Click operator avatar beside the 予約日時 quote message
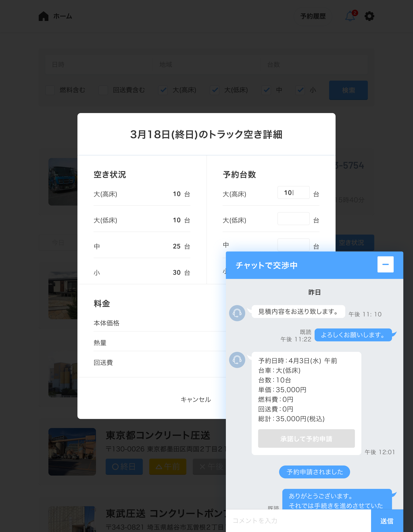The width and height of the screenshot is (413, 532). tap(237, 360)
